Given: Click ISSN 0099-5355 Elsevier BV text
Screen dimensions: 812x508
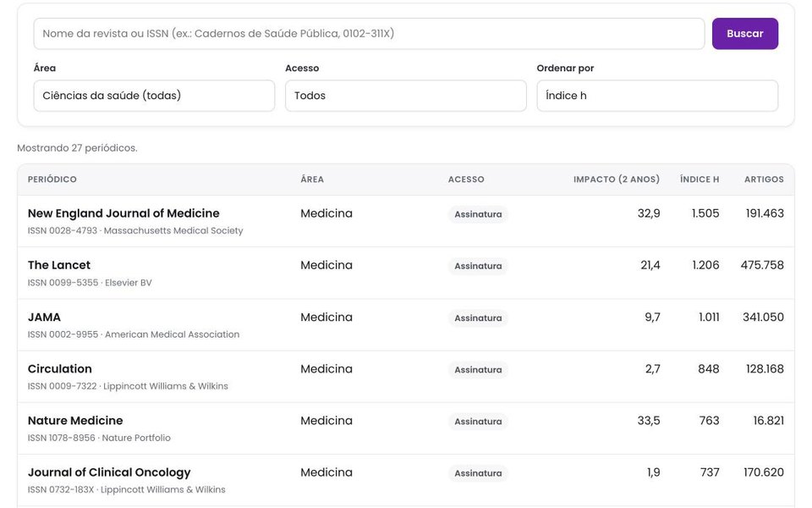Looking at the screenshot, I should [90, 283].
